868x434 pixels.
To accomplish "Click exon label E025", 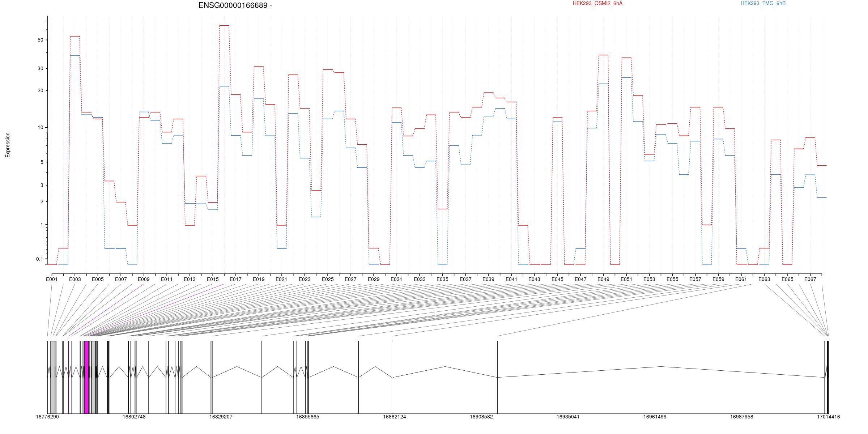I will 328,279.
